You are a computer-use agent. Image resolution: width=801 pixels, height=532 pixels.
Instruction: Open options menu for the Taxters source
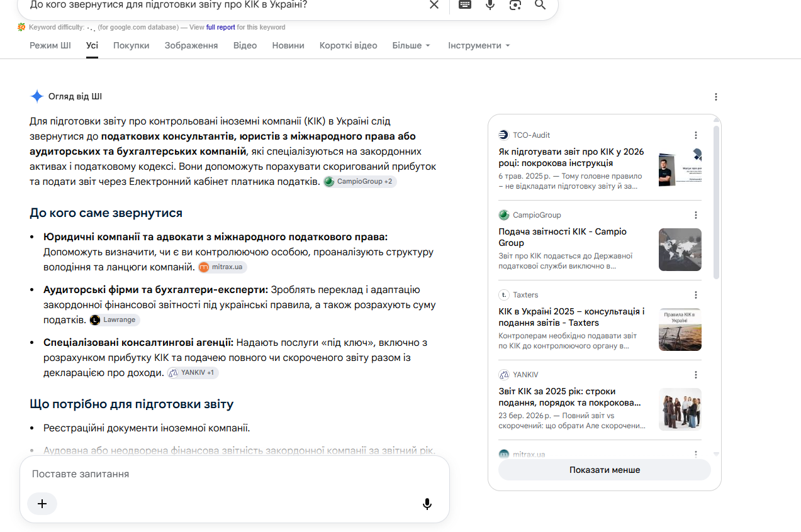(696, 295)
